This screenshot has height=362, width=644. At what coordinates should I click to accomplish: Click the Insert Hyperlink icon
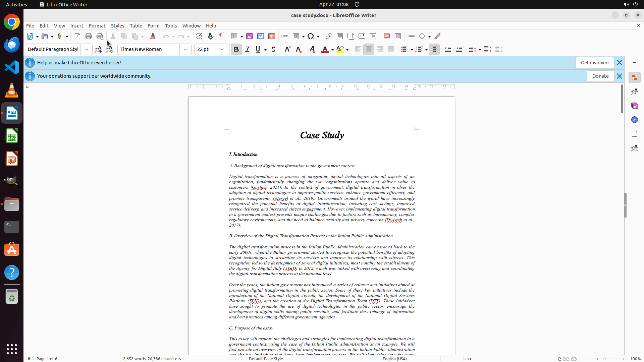[329, 36]
